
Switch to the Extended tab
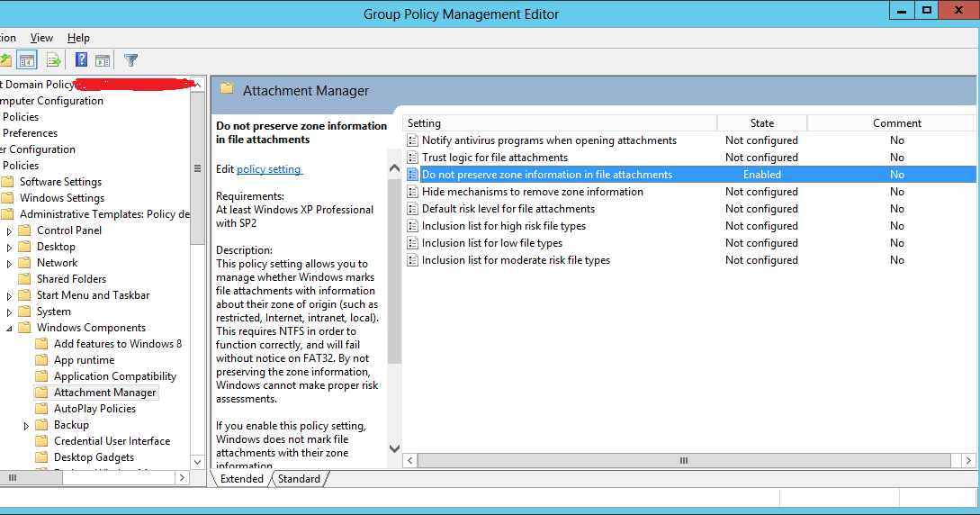click(242, 479)
